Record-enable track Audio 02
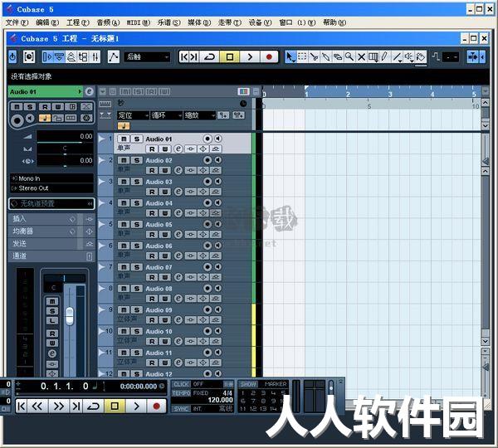 coord(207,160)
